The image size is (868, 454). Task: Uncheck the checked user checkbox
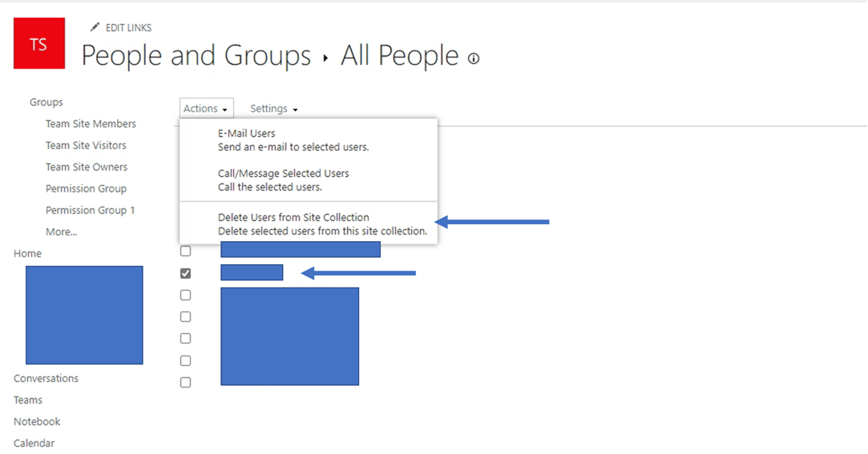tap(185, 273)
